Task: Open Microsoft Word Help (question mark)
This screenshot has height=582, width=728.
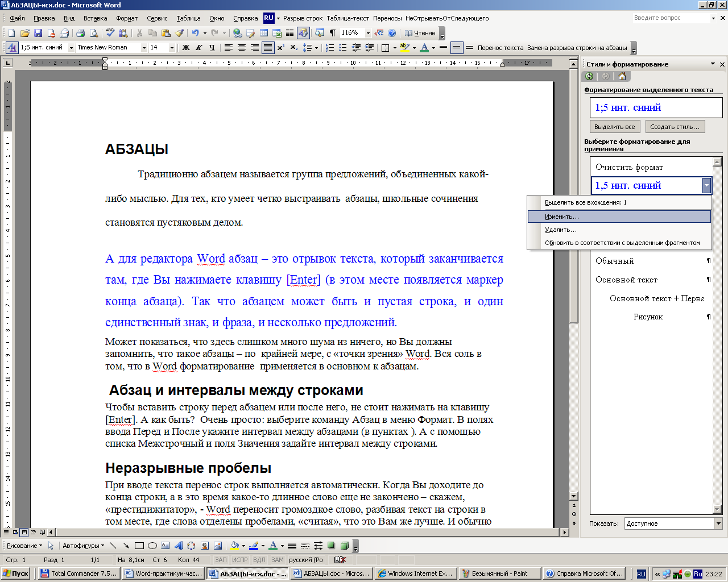Action: [392, 33]
